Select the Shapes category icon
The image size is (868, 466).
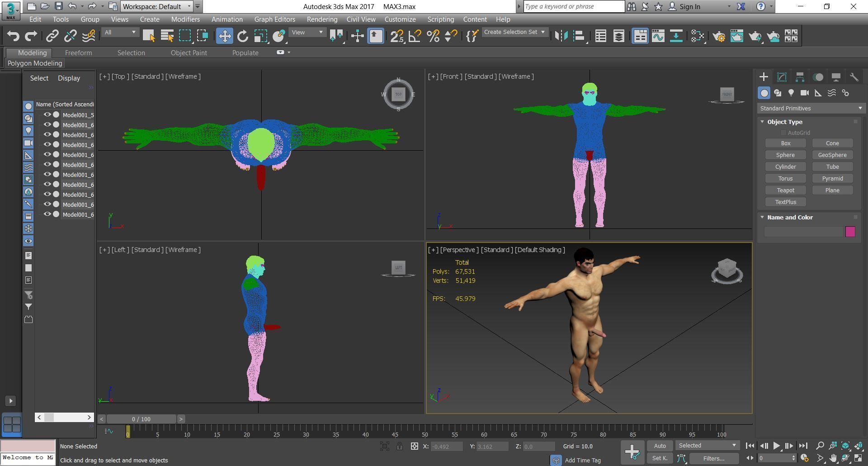tap(778, 93)
